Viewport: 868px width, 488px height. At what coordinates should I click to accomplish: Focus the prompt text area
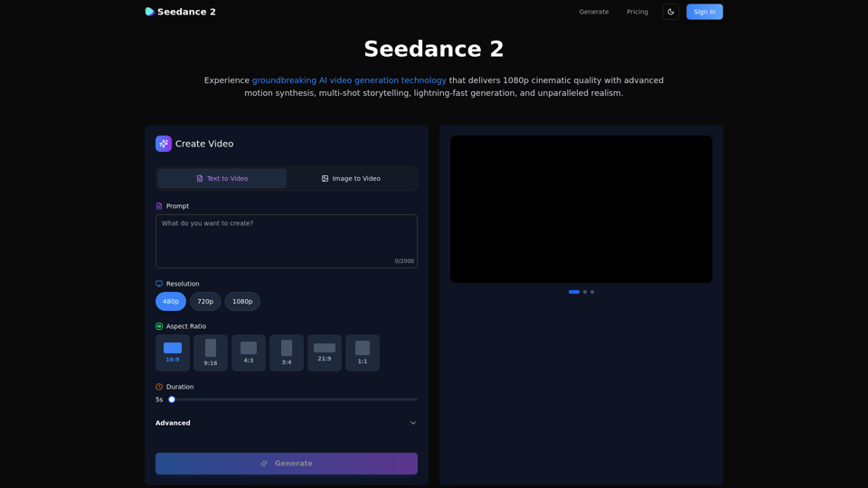(287, 241)
